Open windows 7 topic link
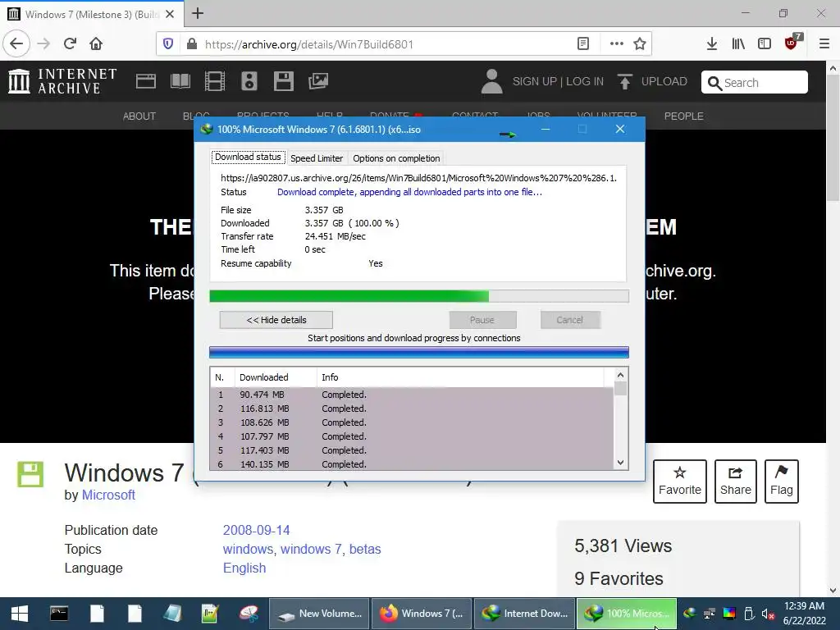The height and width of the screenshot is (630, 840). click(311, 549)
